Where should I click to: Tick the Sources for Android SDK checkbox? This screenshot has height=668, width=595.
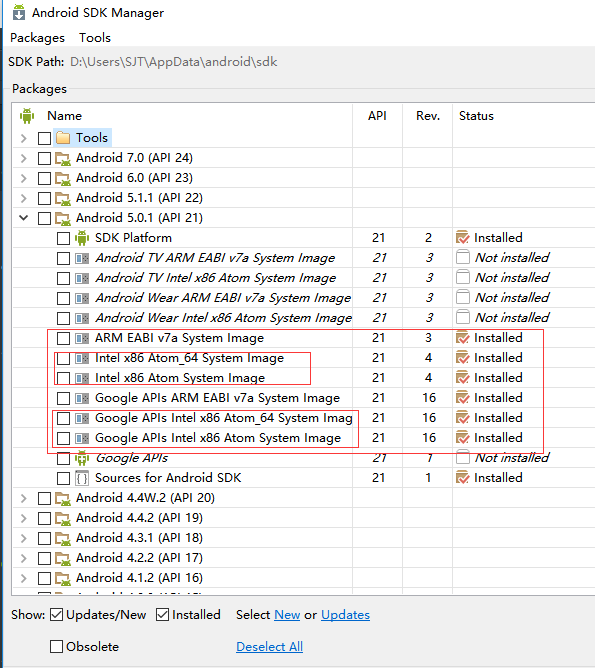click(x=63, y=478)
